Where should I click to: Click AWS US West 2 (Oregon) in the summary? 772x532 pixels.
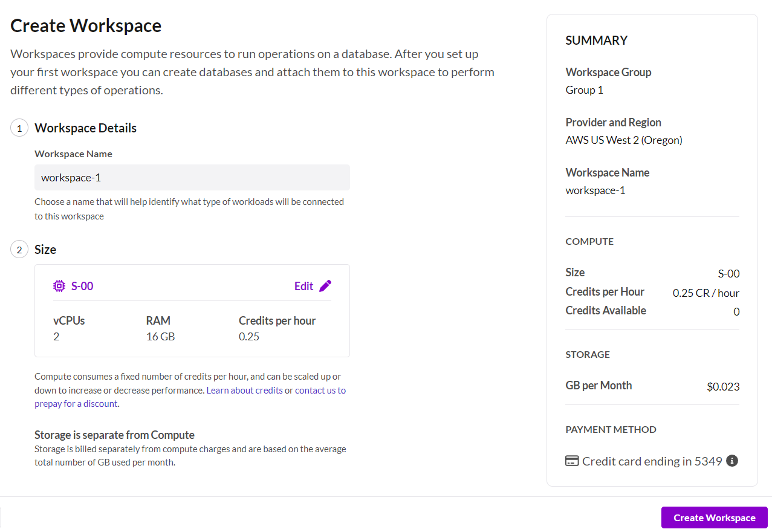pos(623,140)
